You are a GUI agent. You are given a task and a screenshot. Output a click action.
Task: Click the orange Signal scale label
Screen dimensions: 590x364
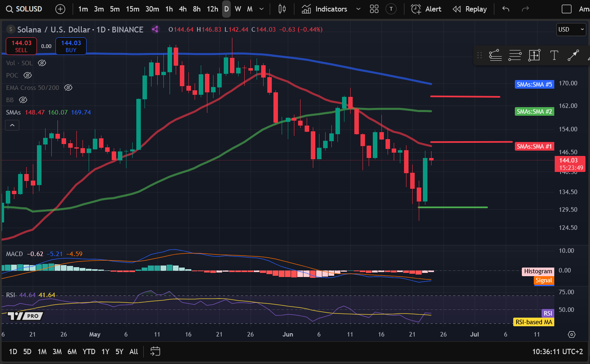coord(544,280)
